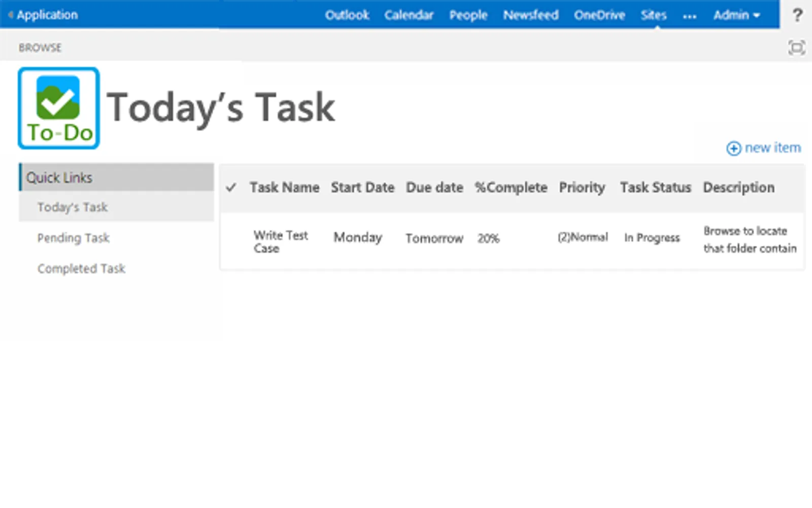Image resolution: width=812 pixels, height=508 pixels.
Task: Click the (2)Normal priority cell
Action: coord(583,237)
